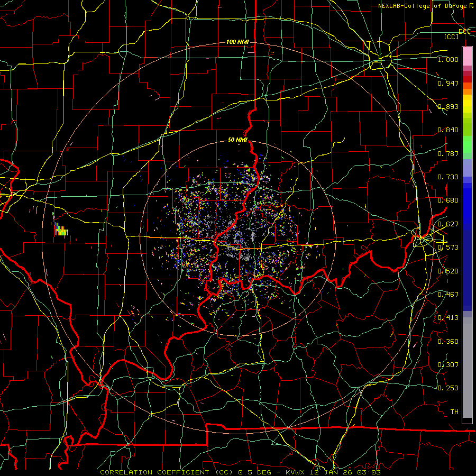The height and width of the screenshot is (476, 476).
Task: Click the TH threshold label on the scale
Action: tap(454, 412)
